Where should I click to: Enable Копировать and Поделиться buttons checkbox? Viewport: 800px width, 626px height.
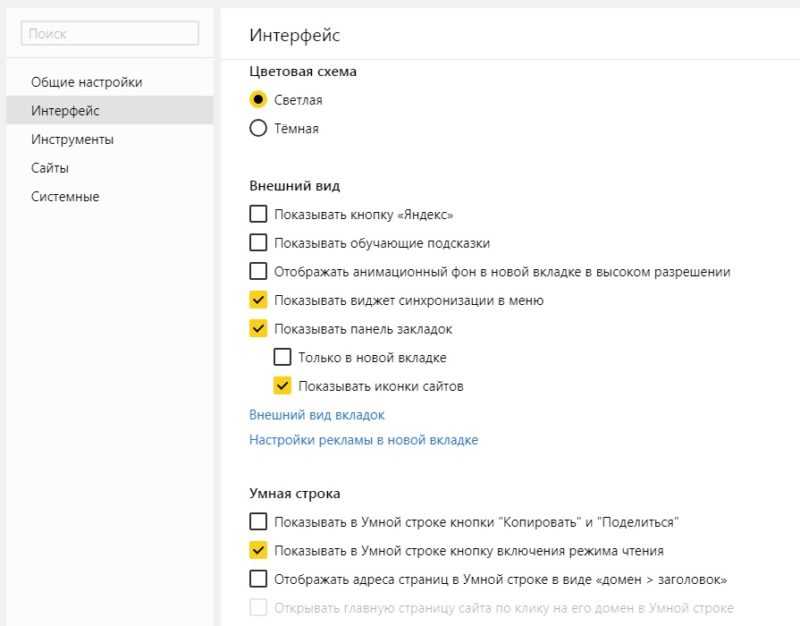(258, 522)
